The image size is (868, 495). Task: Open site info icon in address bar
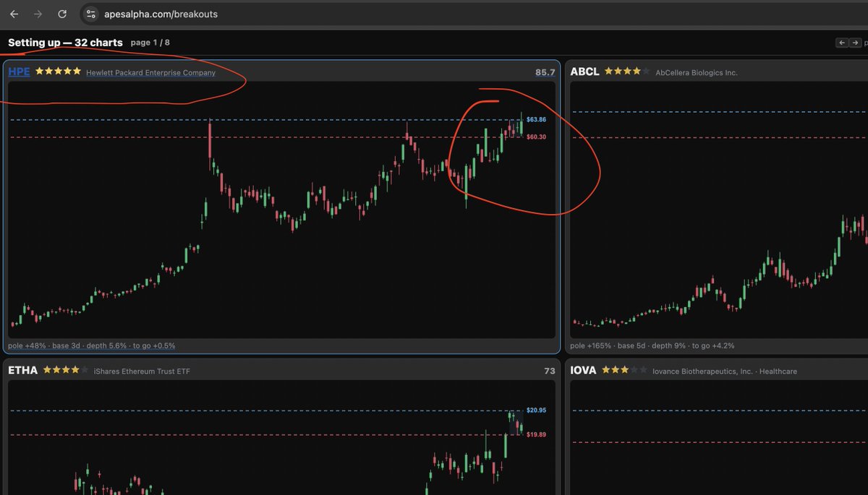point(90,14)
